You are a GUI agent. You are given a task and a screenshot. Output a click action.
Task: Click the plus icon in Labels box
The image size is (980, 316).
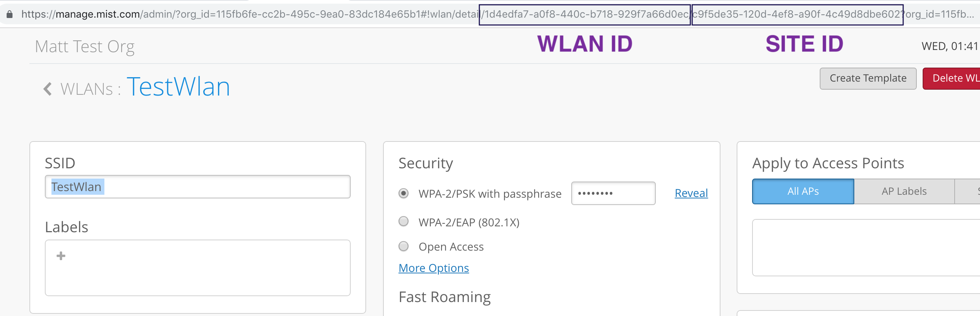[x=61, y=256]
